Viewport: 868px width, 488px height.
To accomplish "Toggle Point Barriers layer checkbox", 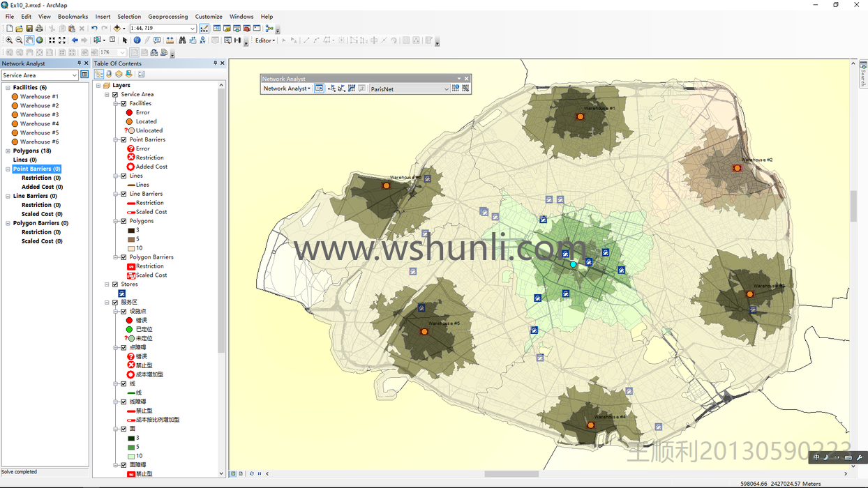I will tap(124, 139).
